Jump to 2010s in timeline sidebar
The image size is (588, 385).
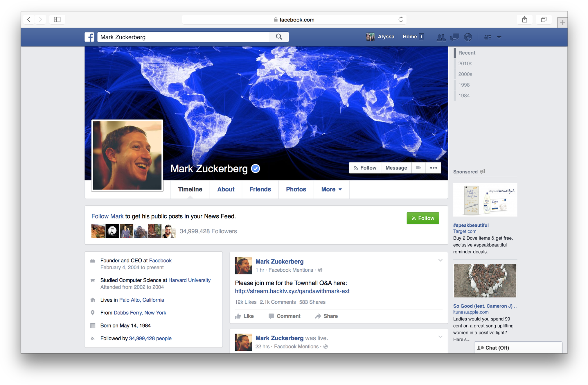click(465, 64)
